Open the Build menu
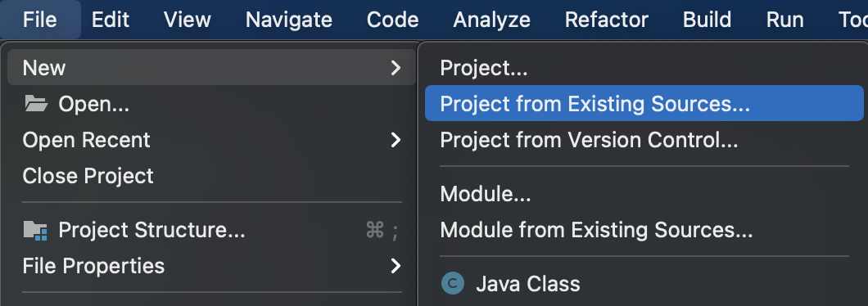 tap(707, 20)
